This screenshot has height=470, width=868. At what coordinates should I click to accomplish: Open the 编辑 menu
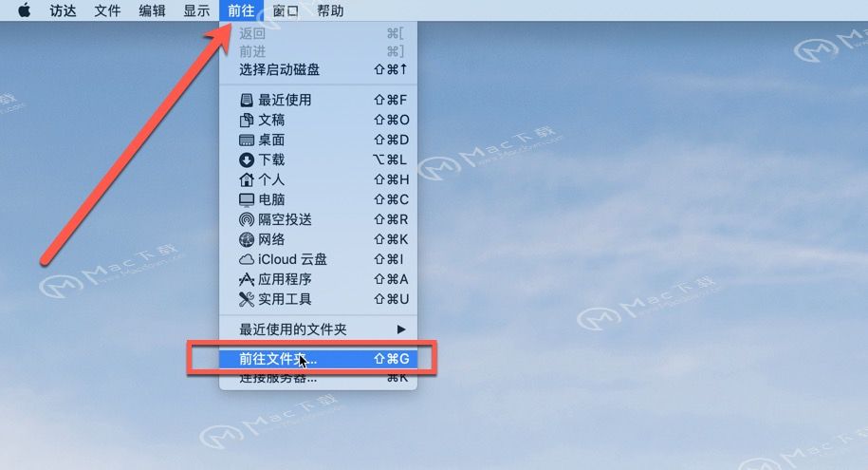[x=152, y=10]
